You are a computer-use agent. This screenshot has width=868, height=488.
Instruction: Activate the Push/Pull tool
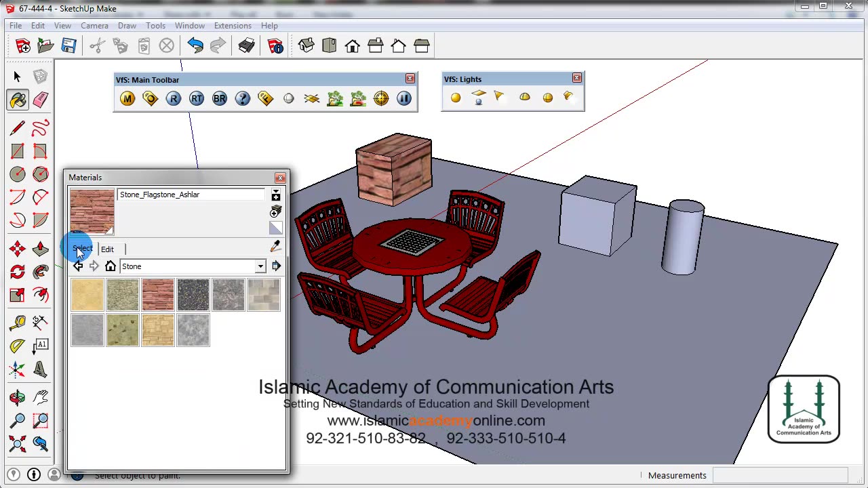[40, 249]
